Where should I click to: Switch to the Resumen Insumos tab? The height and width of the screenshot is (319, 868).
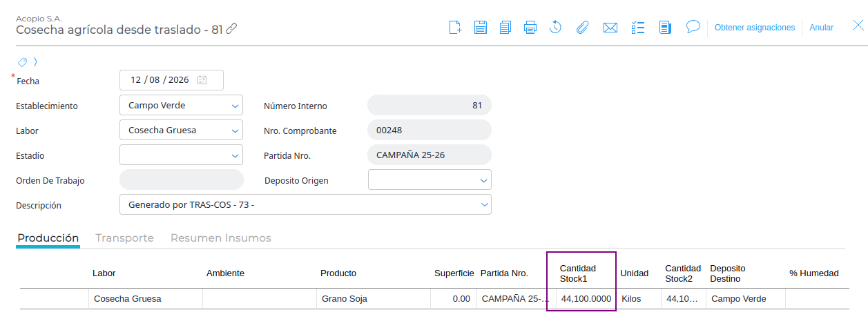221,238
